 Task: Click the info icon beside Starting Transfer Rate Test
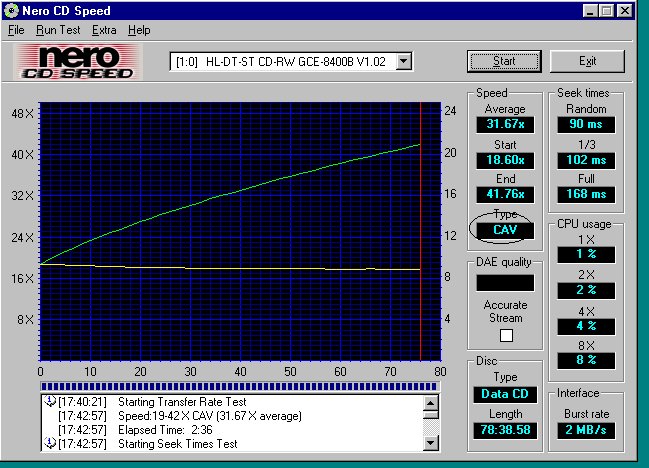[50, 401]
